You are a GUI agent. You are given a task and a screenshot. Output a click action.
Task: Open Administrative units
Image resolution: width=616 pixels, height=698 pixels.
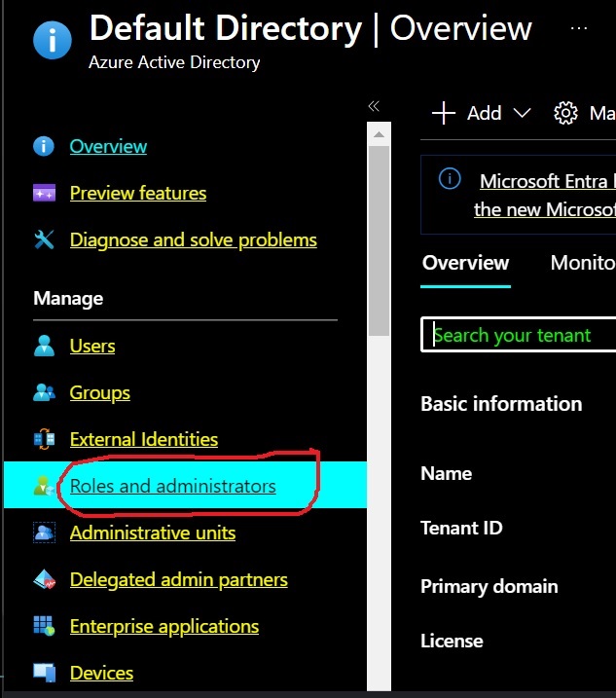tap(153, 533)
